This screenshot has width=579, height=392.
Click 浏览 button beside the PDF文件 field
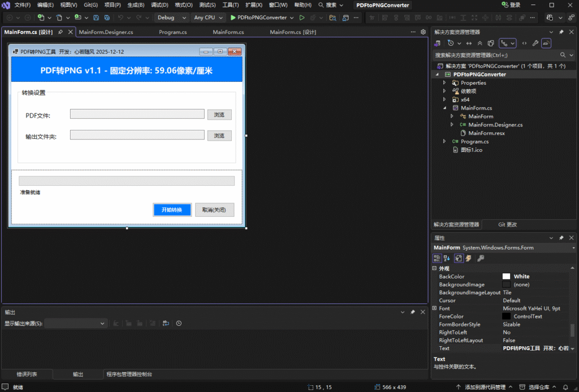point(219,115)
